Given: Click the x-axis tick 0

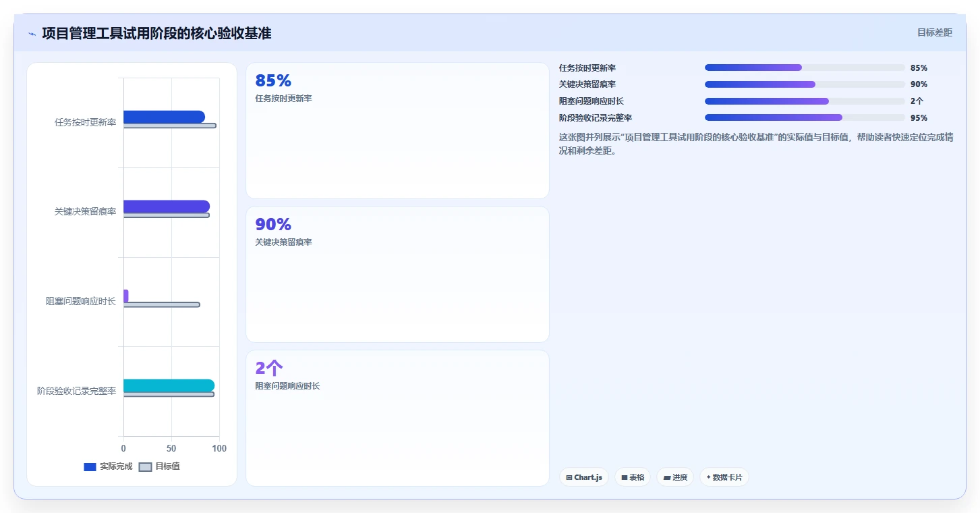Looking at the screenshot, I should pyautogui.click(x=123, y=448).
